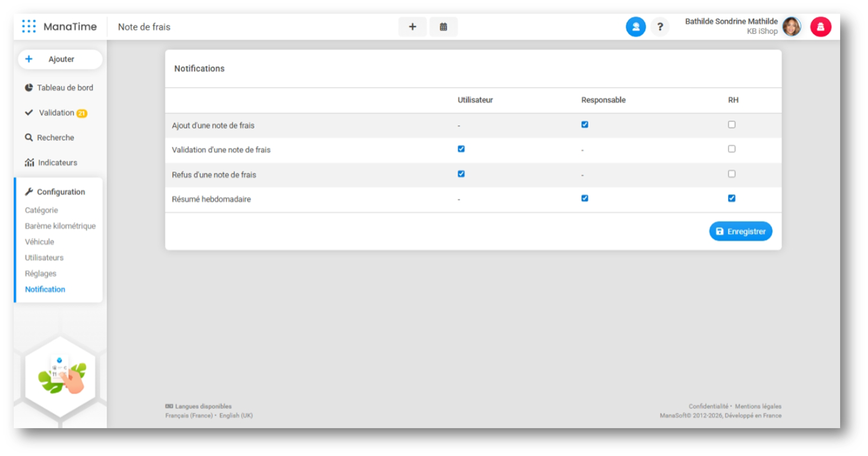Viewport: 868px width, 456px height.
Task: Click the plus icon in top toolbar
Action: pyautogui.click(x=412, y=27)
